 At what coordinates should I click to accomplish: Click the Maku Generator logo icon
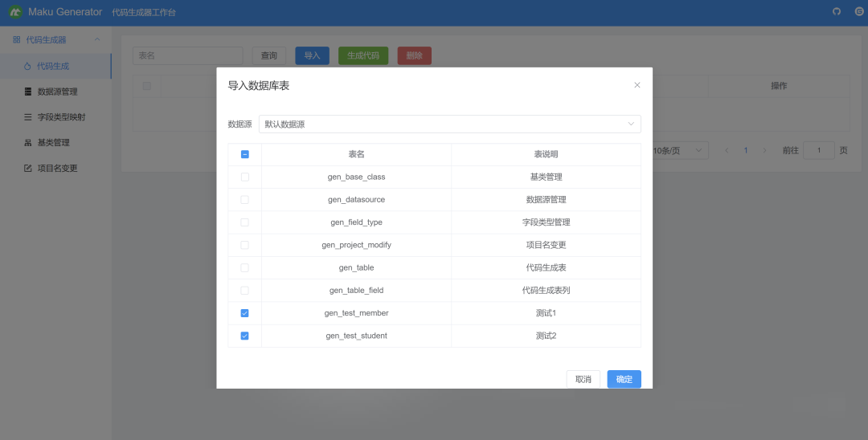(x=16, y=11)
